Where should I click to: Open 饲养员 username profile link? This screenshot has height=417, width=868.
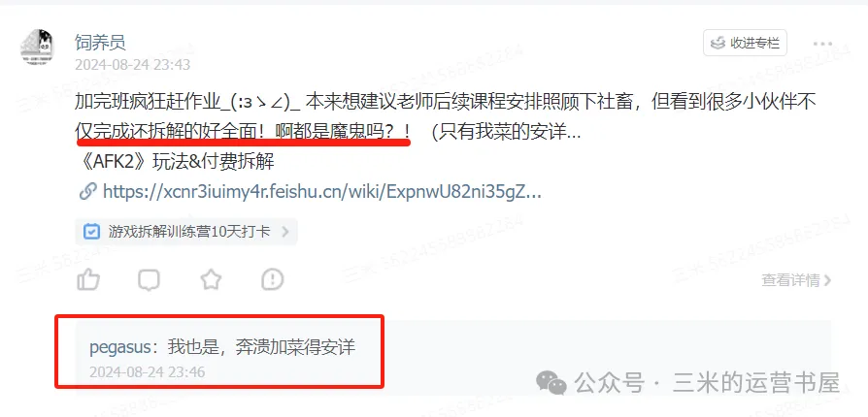pos(100,42)
